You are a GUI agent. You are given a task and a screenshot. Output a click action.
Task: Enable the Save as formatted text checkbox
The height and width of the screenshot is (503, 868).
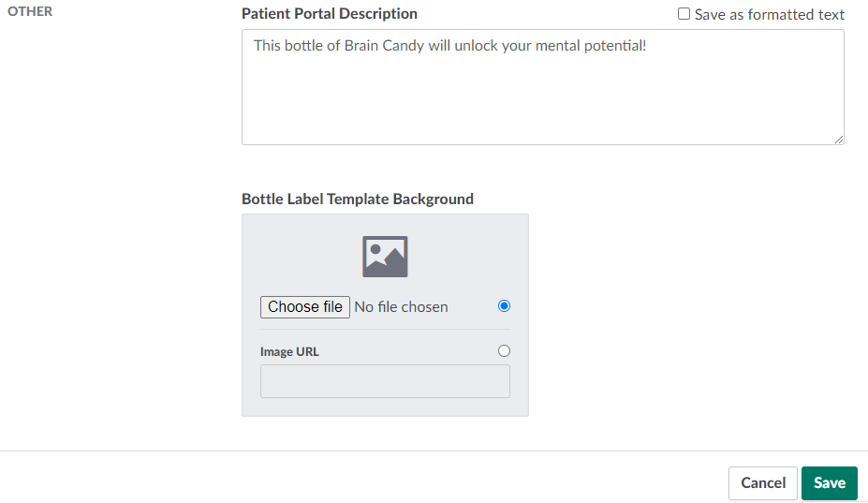pyautogui.click(x=684, y=14)
